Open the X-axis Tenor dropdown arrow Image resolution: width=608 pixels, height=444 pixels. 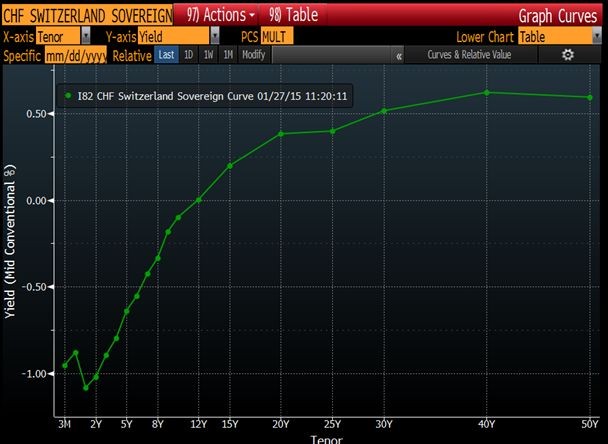click(86, 36)
